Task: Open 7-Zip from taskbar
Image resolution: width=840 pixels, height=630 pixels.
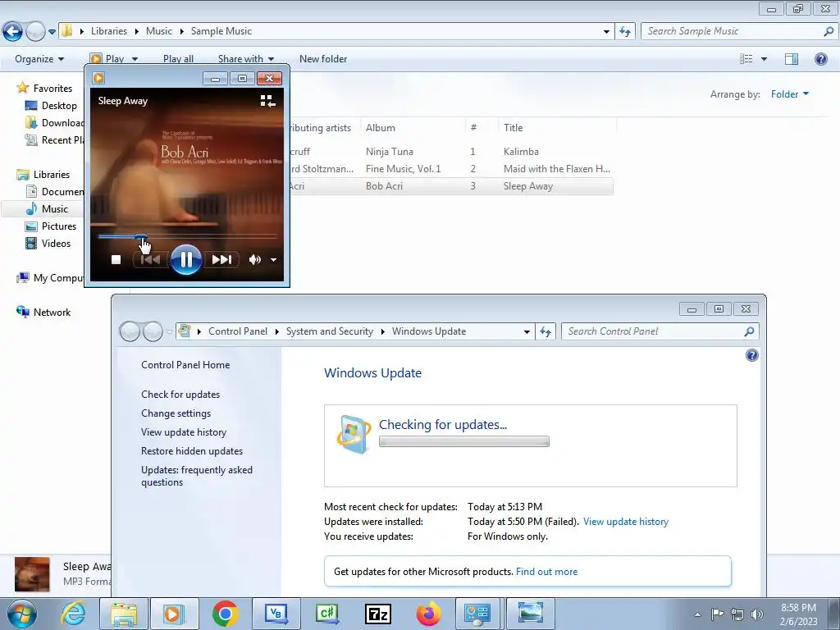Action: pyautogui.click(x=377, y=614)
